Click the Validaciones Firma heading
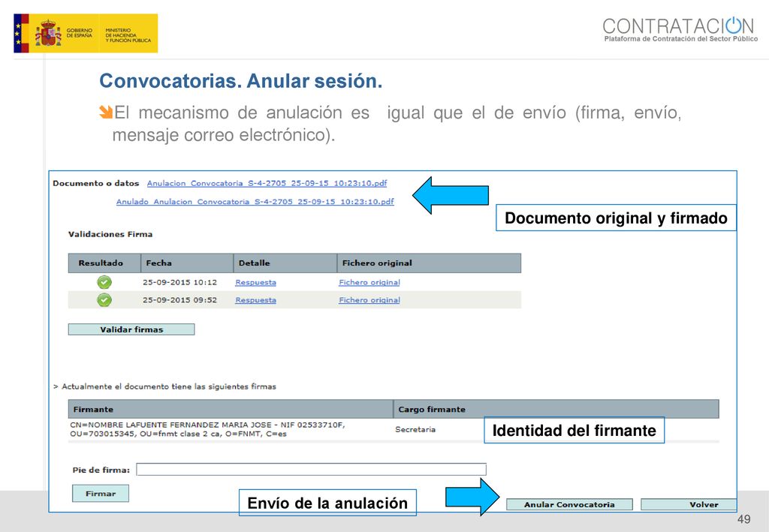This screenshot has height=532, width=769. coord(110,234)
